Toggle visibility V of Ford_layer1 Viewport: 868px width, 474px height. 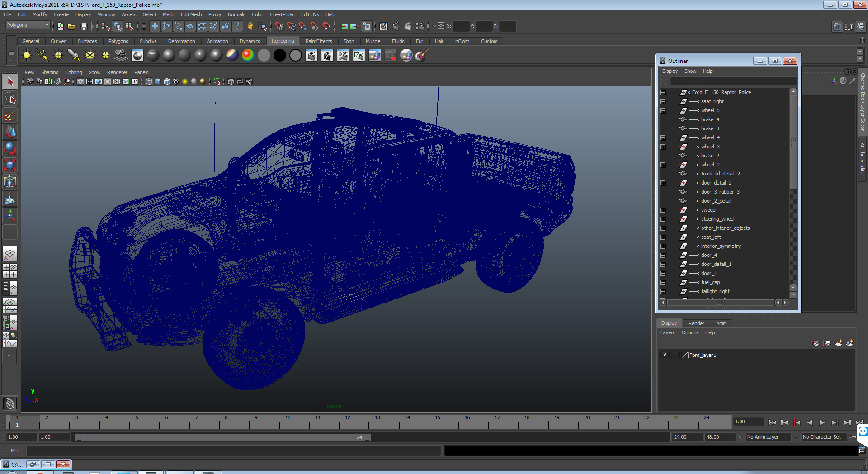pyautogui.click(x=665, y=355)
